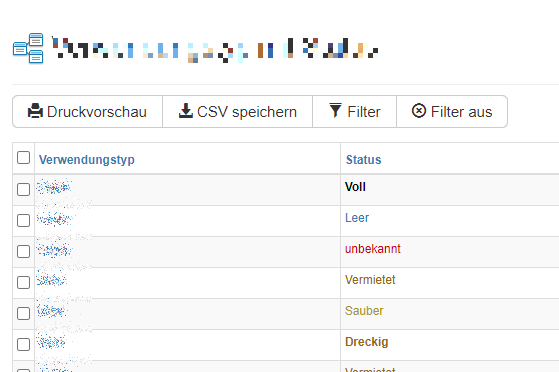Click the circled X icon on Filter aus
The image size is (559, 372).
pos(419,111)
